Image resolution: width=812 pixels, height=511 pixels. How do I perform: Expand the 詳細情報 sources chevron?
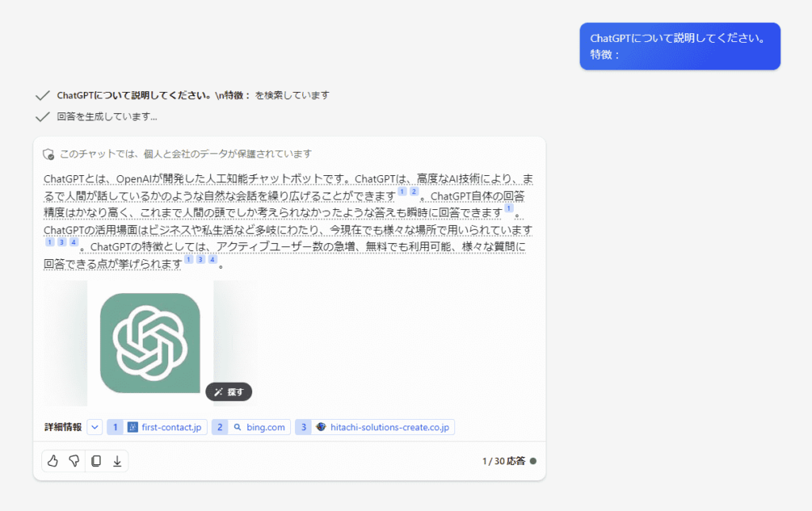tap(95, 427)
